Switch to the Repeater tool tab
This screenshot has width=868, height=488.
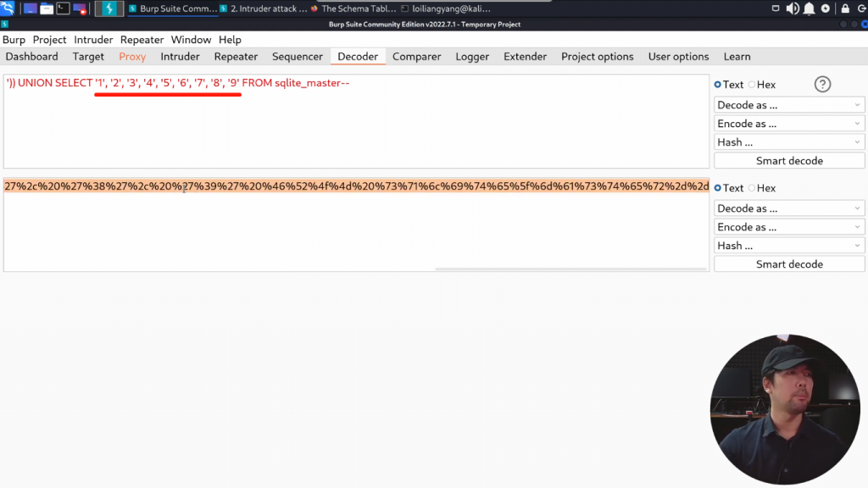[236, 57]
